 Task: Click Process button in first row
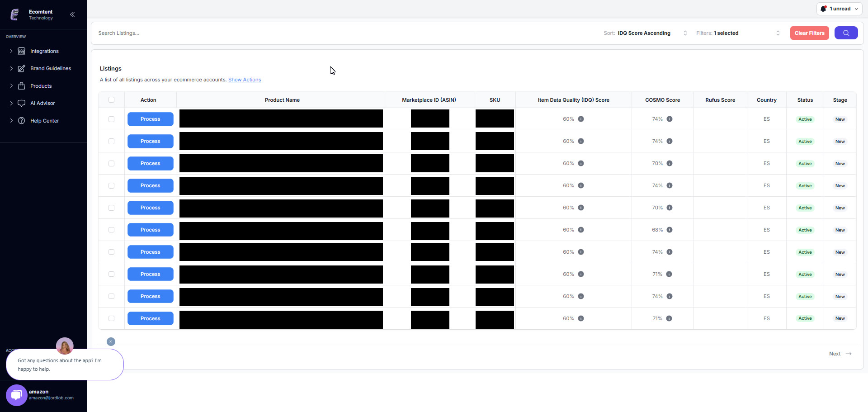pyautogui.click(x=151, y=119)
